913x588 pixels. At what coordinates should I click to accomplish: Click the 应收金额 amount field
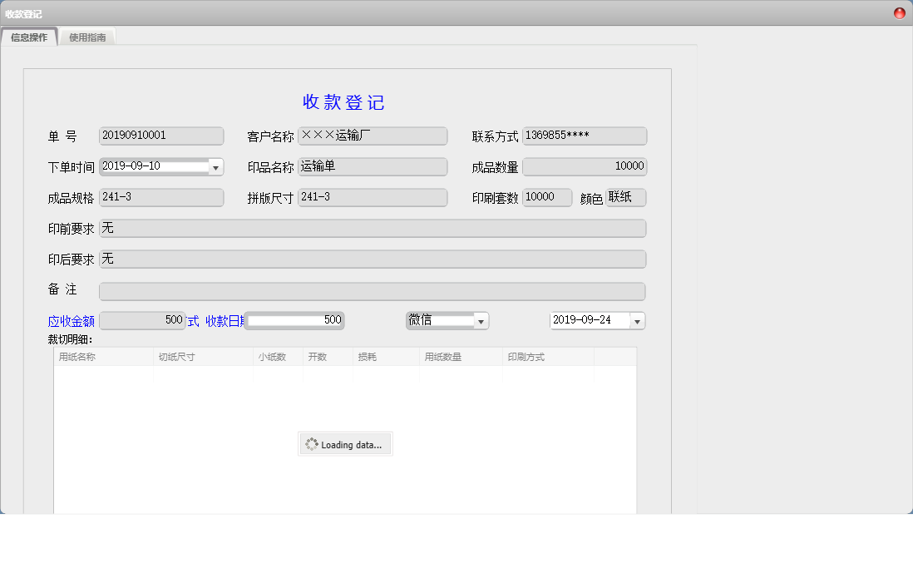141,320
